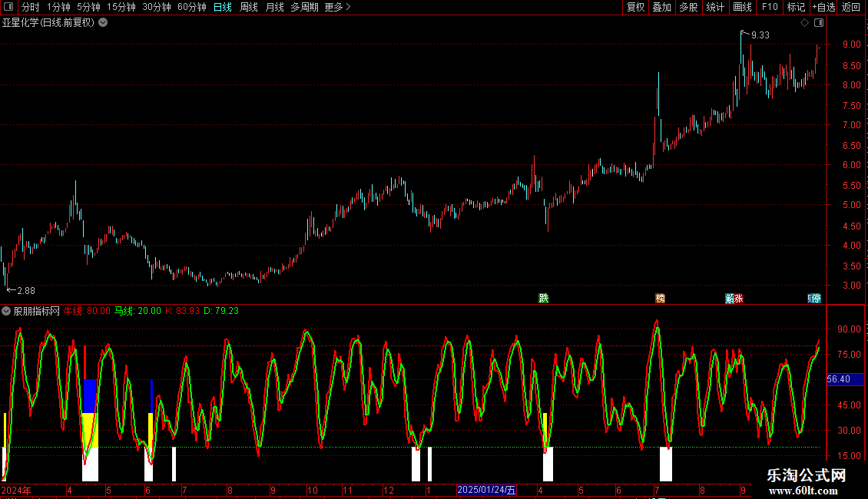
Task: Switch to the 月线 monthly chart
Action: [274, 7]
